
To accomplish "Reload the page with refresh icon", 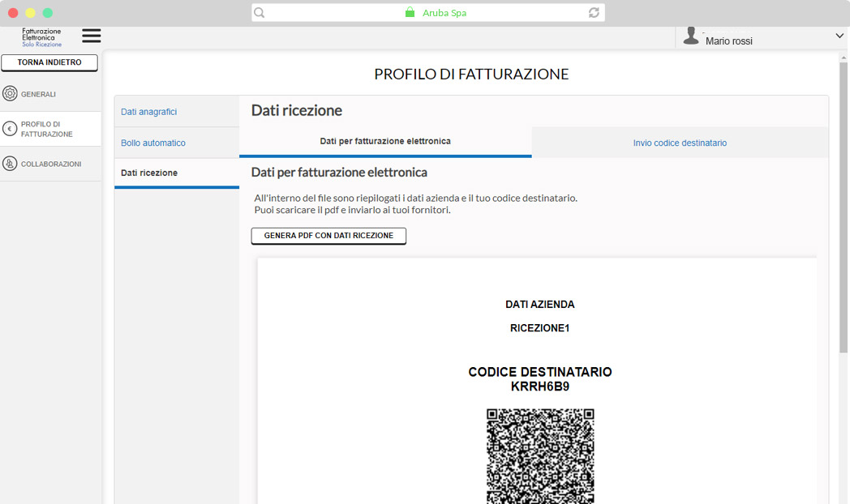I will [594, 13].
